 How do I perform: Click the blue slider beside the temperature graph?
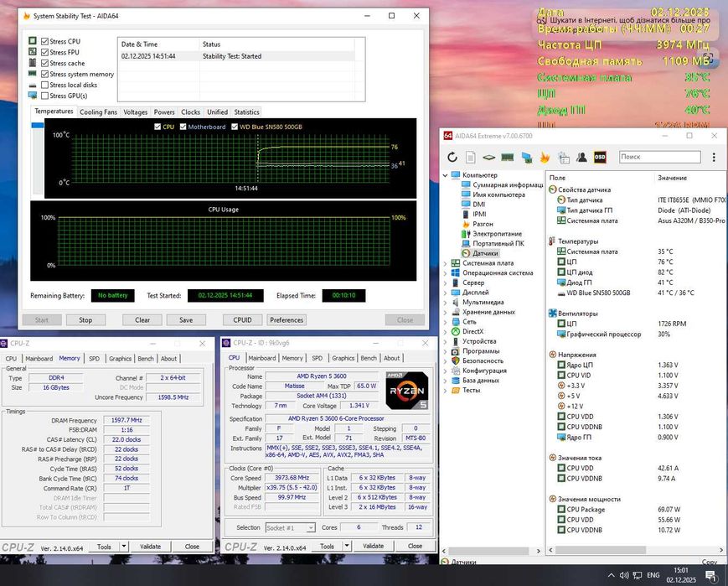tap(37, 126)
